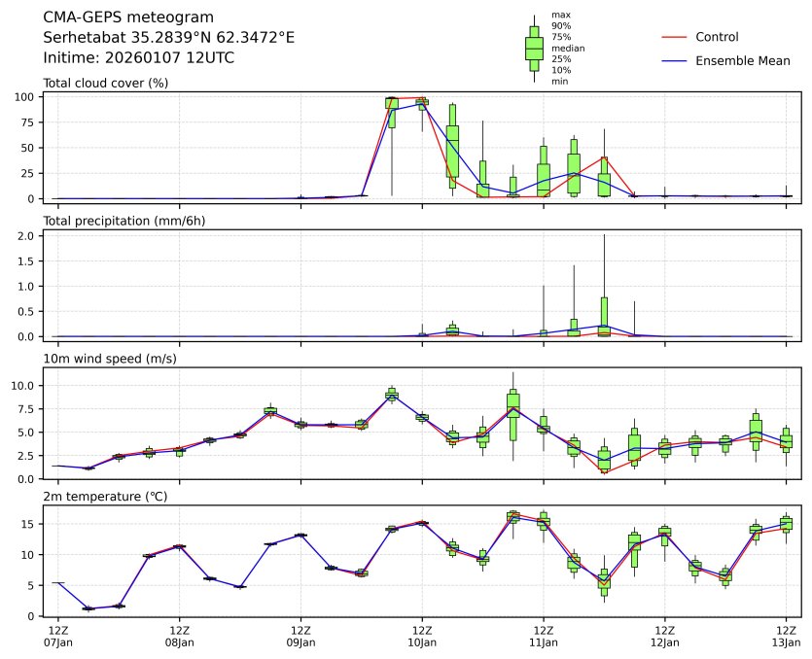Click the 'max' label in box legend
The width and height of the screenshot is (812, 659).
click(559, 15)
